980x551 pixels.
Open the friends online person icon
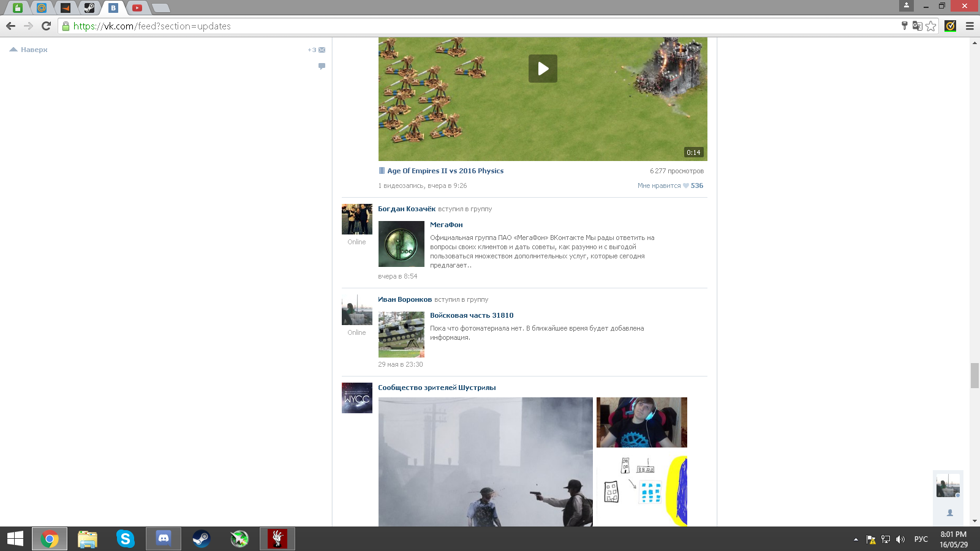click(x=950, y=513)
